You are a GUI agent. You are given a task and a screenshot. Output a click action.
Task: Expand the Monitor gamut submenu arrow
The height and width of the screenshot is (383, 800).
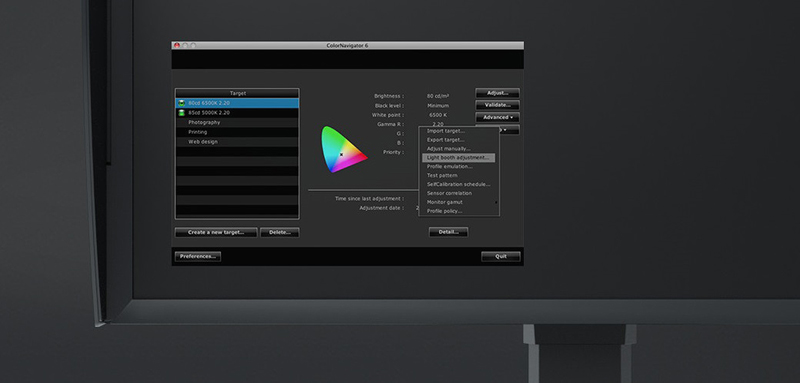[496, 202]
